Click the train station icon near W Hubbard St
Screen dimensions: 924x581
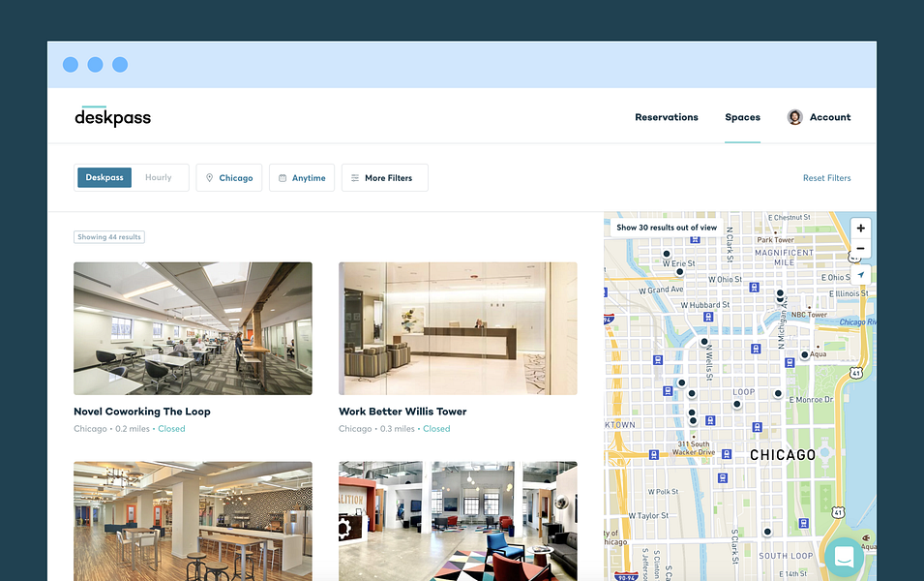pos(708,317)
